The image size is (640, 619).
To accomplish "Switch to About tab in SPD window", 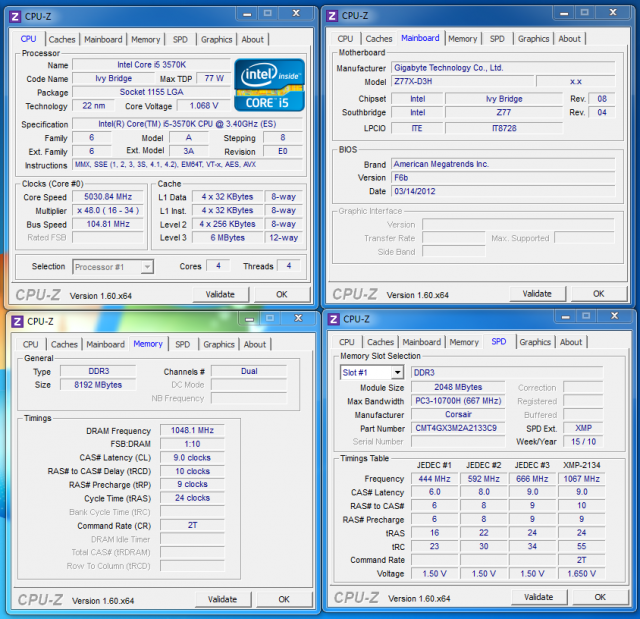I will (571, 342).
